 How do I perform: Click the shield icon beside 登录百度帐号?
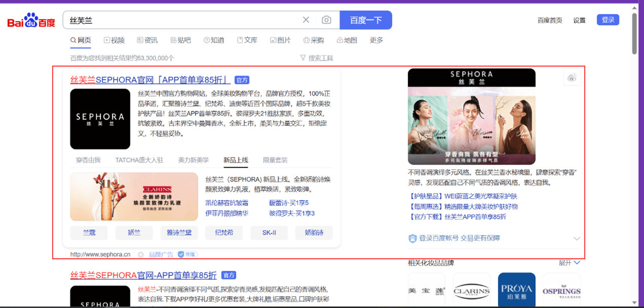pos(413,238)
